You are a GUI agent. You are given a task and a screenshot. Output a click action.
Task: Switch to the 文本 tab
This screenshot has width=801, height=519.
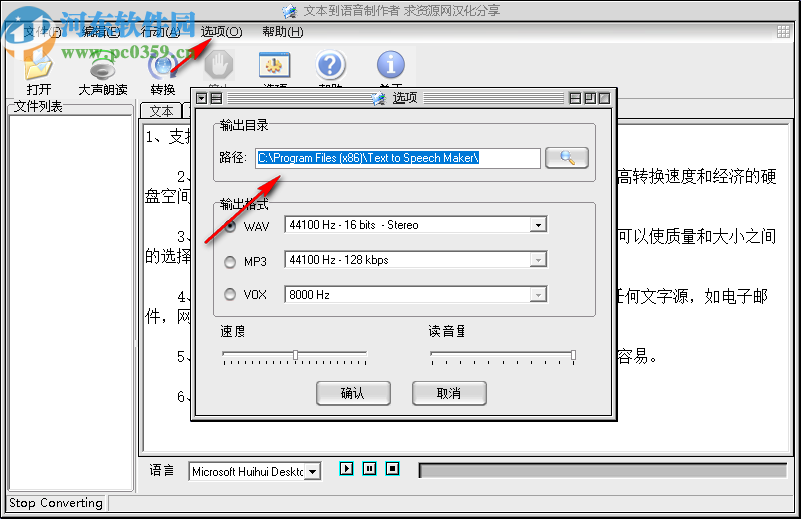click(x=161, y=111)
